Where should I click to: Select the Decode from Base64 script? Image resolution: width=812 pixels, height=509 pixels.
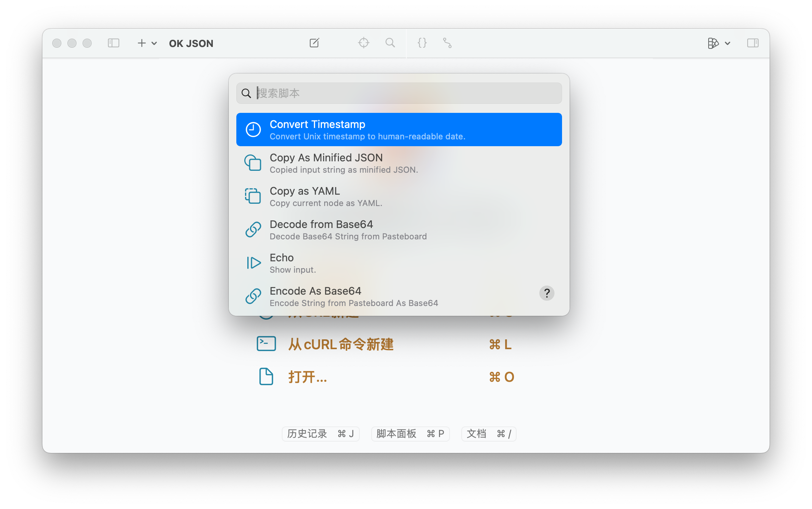399,230
